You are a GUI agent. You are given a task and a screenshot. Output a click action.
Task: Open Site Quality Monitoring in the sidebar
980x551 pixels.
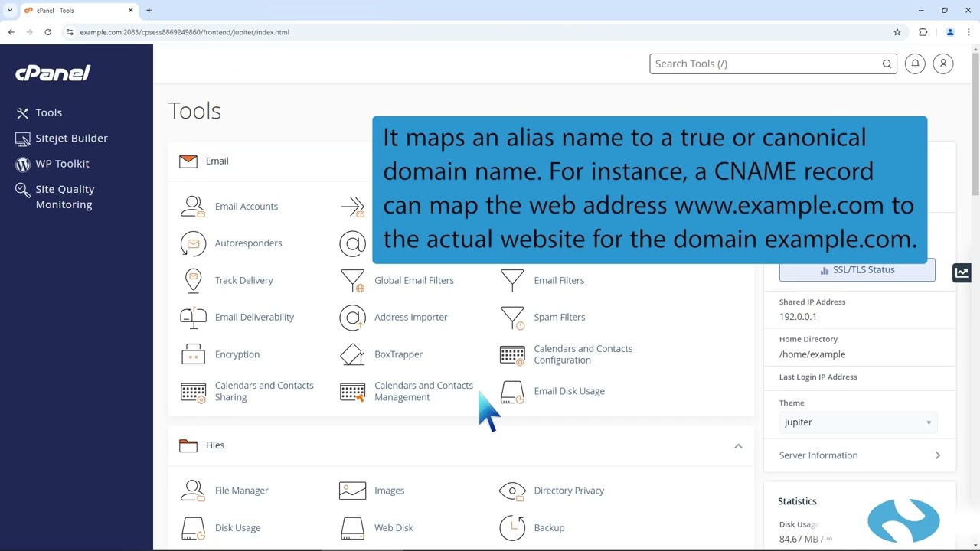(x=54, y=197)
